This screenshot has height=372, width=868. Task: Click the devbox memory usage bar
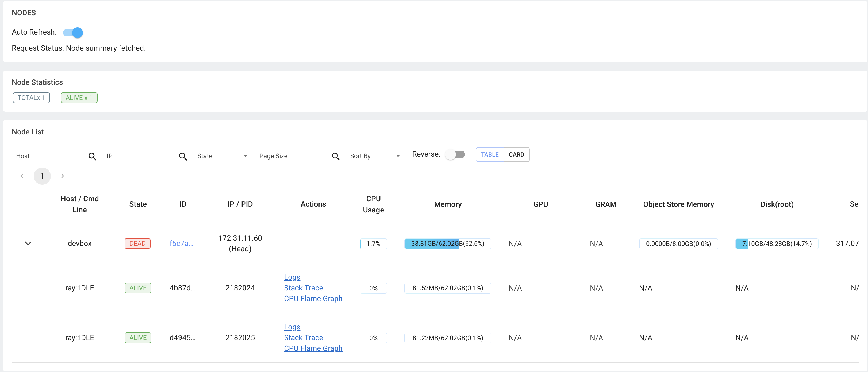(x=447, y=244)
